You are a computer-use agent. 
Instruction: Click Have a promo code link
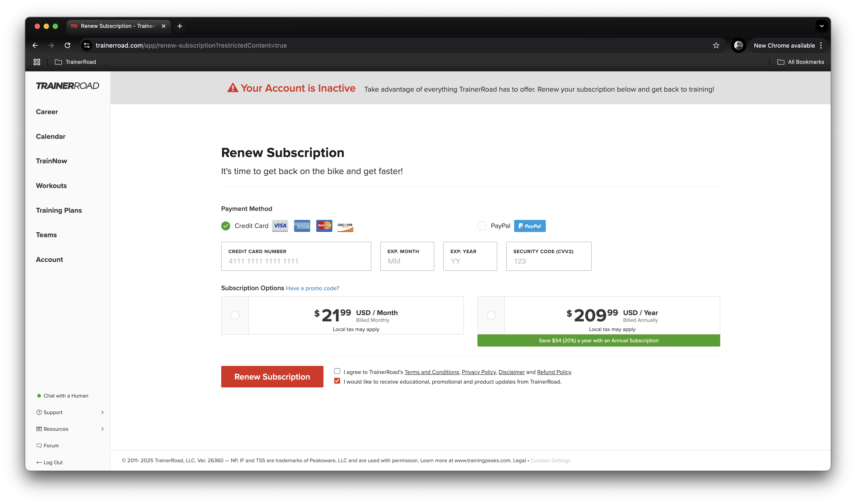coord(312,288)
